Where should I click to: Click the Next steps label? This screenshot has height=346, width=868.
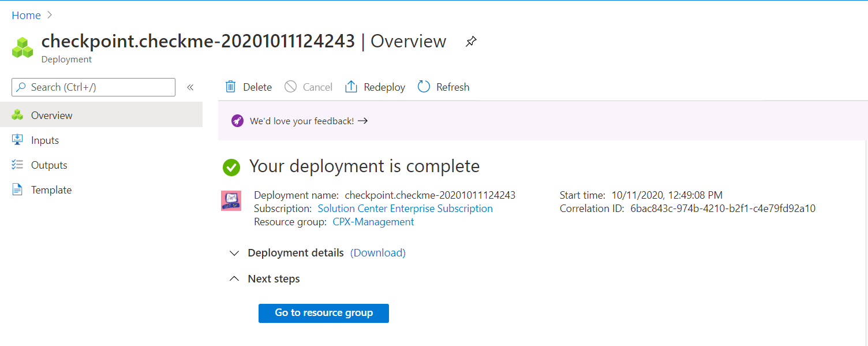point(274,279)
